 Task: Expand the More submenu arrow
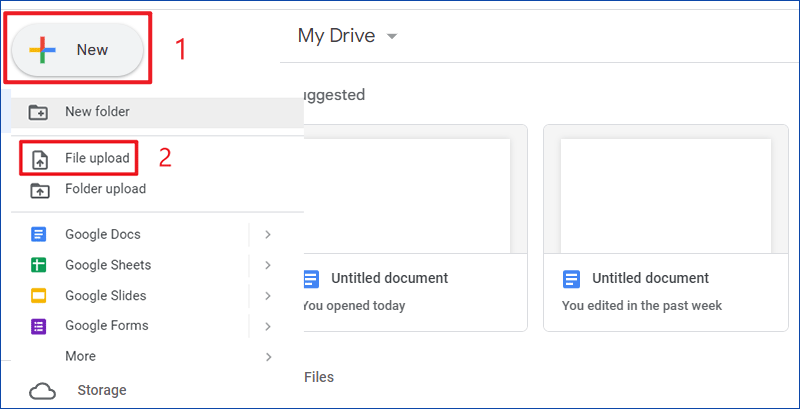tap(268, 357)
